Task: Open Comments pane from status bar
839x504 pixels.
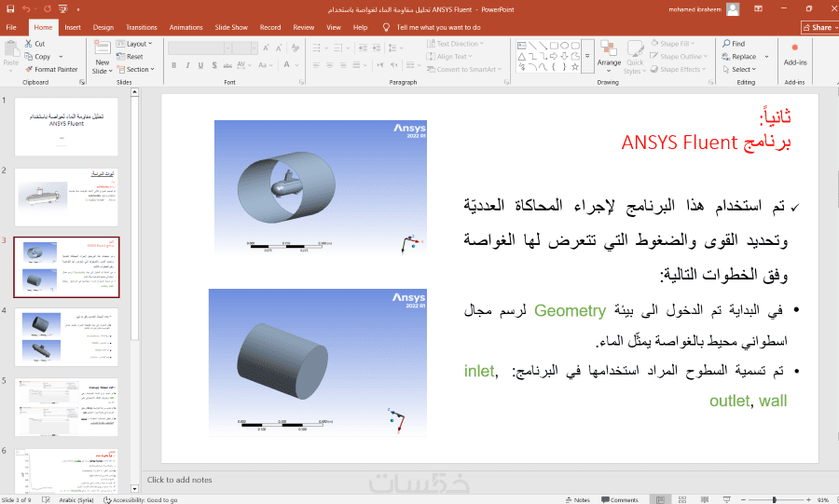Action: click(620, 499)
